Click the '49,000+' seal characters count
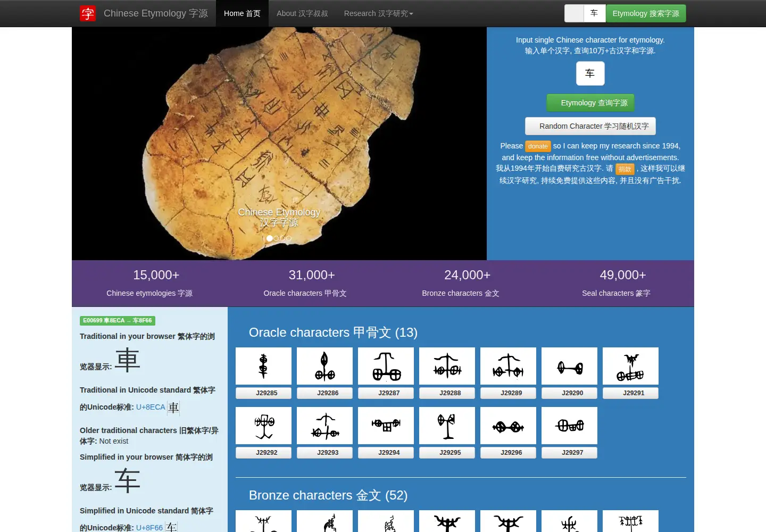766x532 pixels. pos(623,275)
